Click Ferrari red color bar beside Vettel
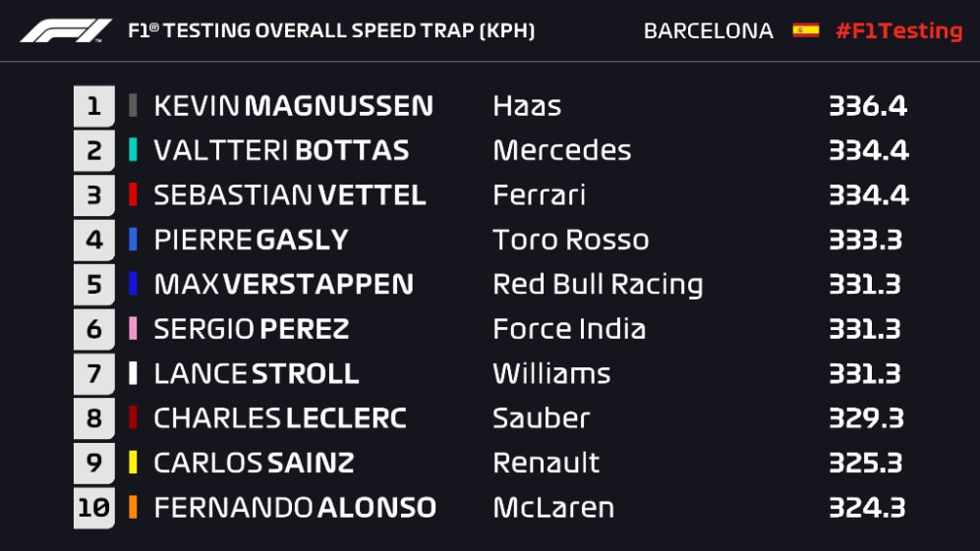Screen dimensions: 980x551 click(133, 195)
